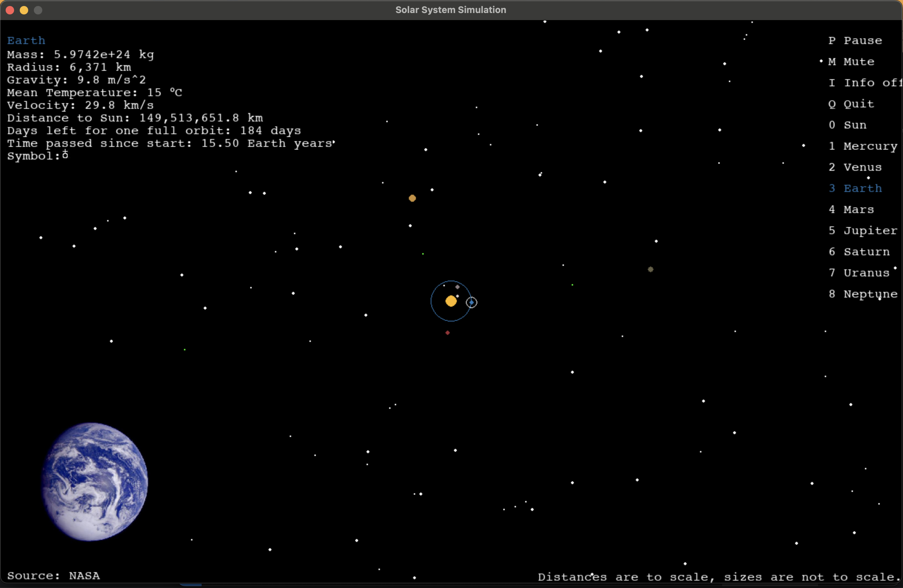Click the yellow Sun in center
The image size is (903, 588).
pos(451,301)
